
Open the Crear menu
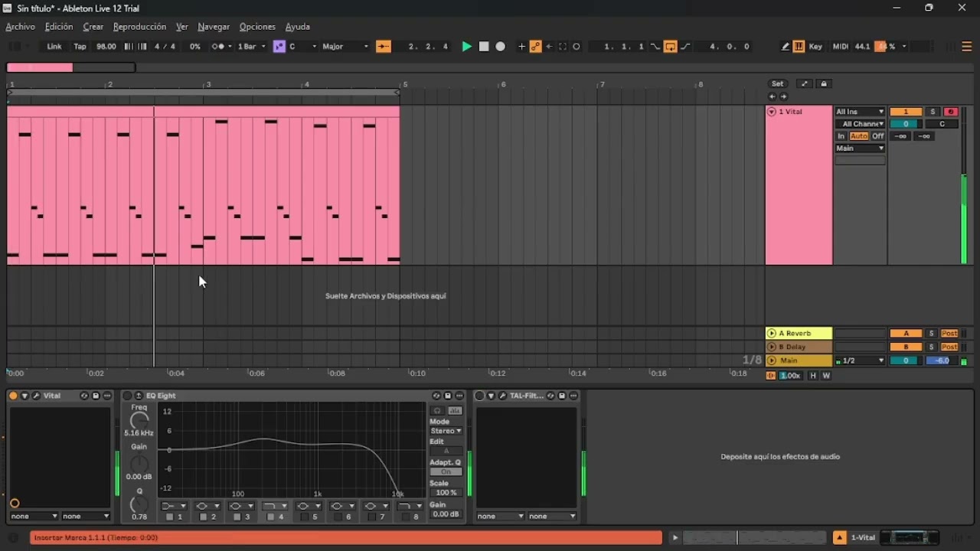[x=93, y=27]
